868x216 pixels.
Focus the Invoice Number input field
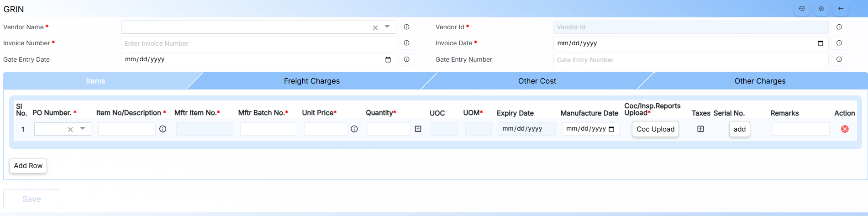[x=258, y=43]
